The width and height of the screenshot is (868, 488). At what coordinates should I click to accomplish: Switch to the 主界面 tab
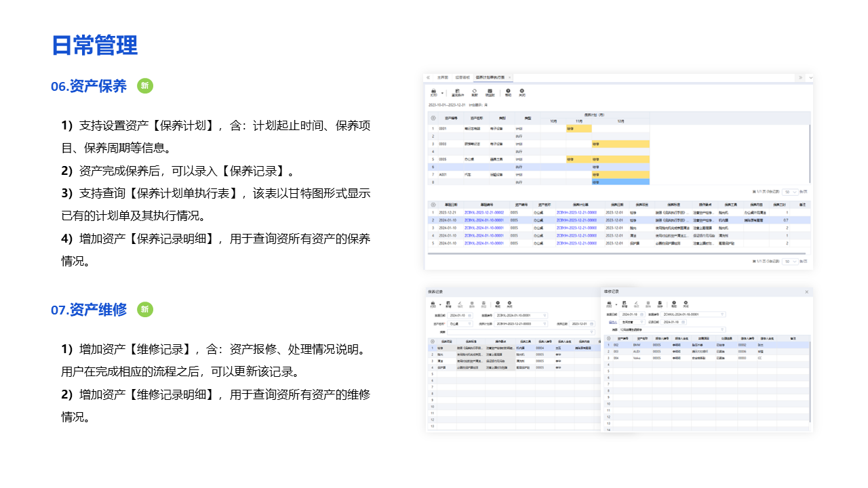point(442,77)
